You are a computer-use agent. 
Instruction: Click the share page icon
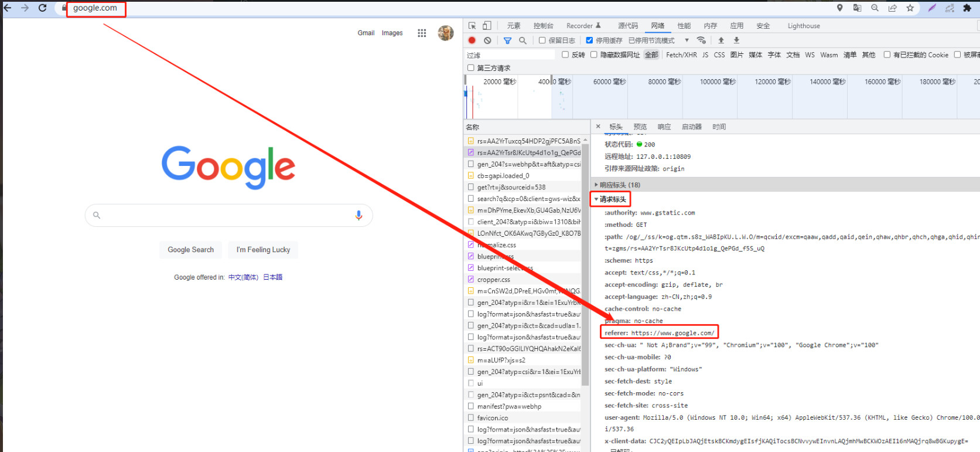tap(892, 8)
